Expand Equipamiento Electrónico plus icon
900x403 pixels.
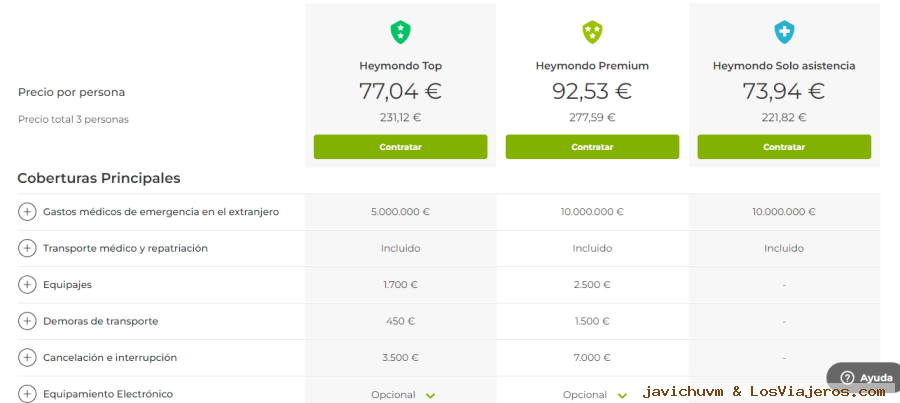tap(26, 394)
